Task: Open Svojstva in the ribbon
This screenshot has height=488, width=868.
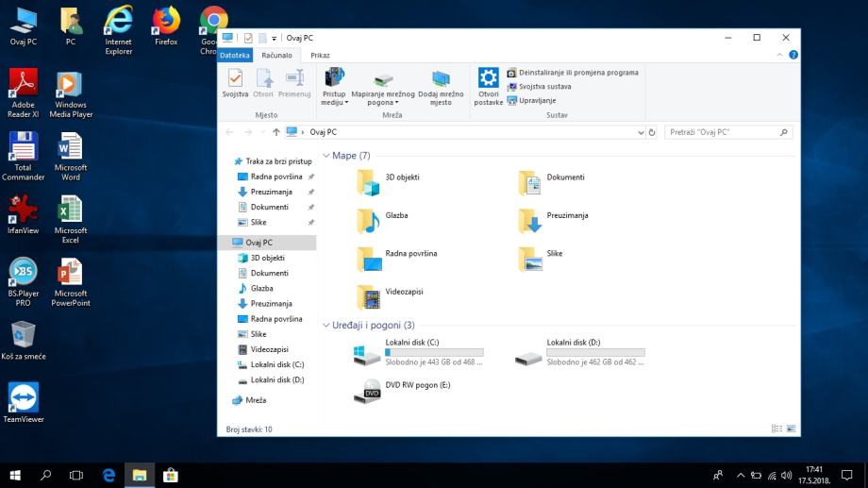Action: 235,83
